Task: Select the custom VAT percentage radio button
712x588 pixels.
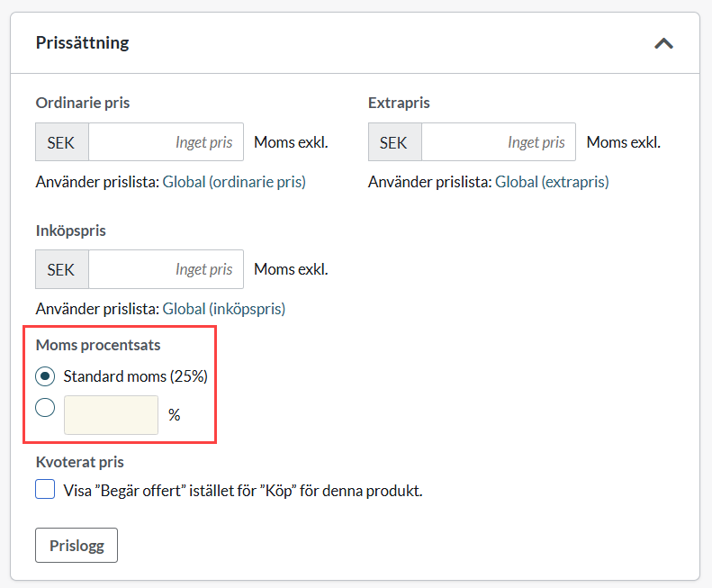Action: (x=45, y=409)
